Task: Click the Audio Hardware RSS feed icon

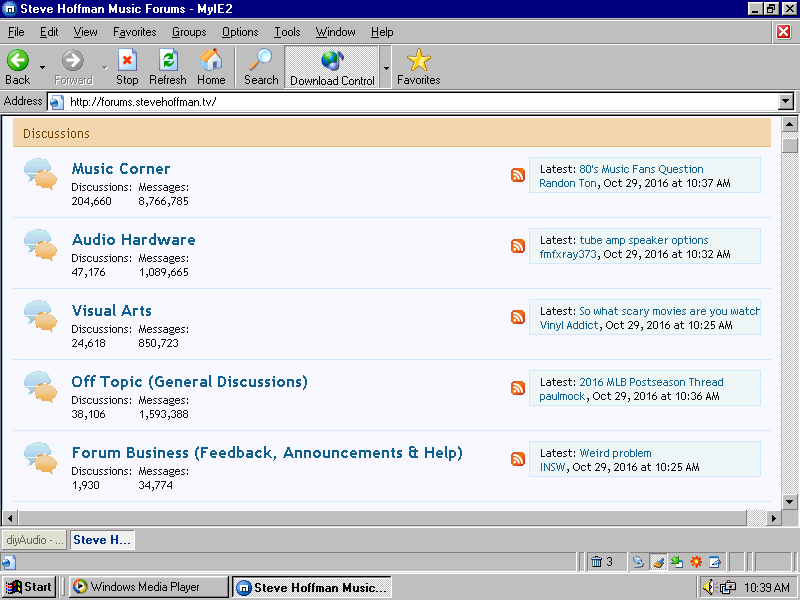Action: [518, 246]
